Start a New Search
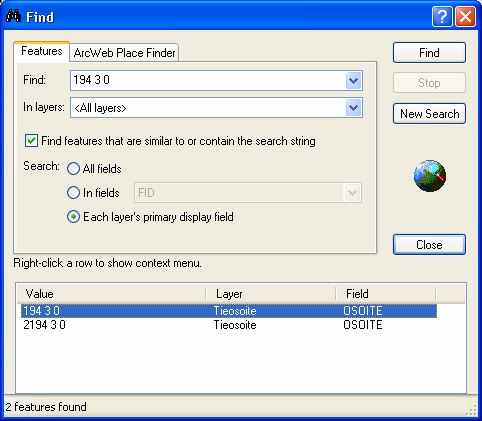 coord(429,114)
